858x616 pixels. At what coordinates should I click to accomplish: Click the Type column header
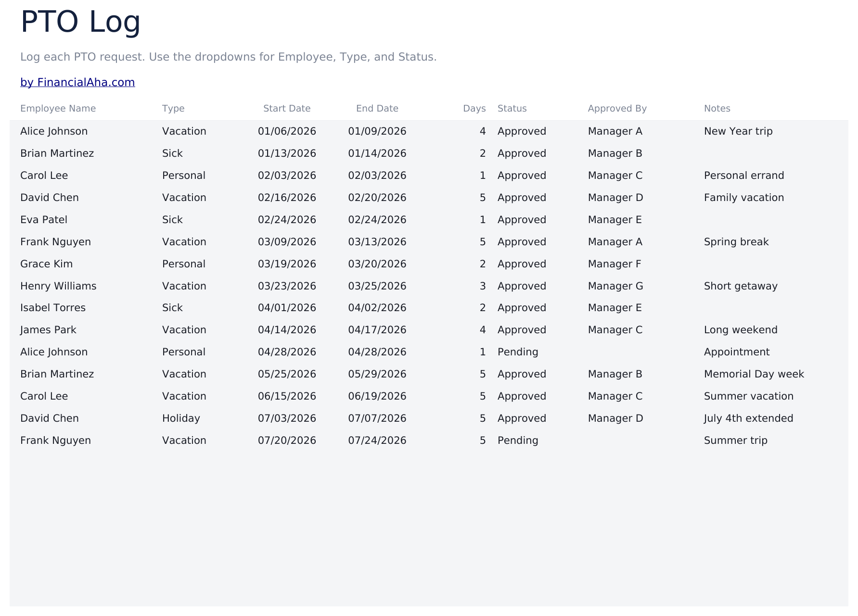pyautogui.click(x=173, y=109)
